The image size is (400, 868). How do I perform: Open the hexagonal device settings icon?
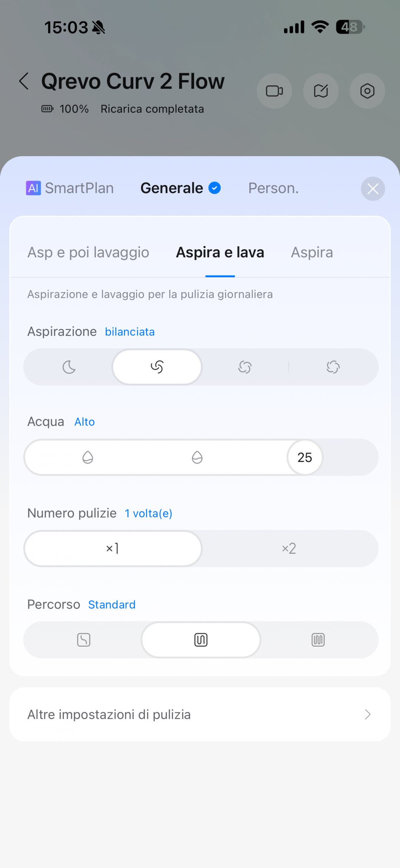pos(367,91)
